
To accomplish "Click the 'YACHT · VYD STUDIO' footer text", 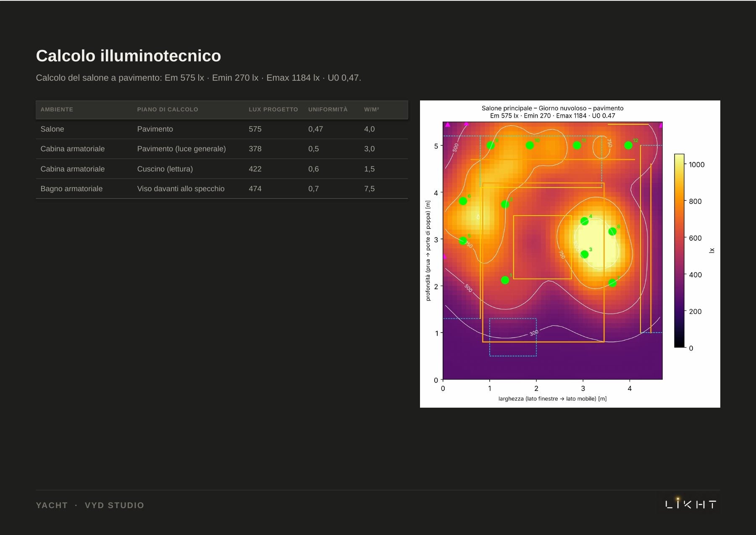I will [90, 505].
